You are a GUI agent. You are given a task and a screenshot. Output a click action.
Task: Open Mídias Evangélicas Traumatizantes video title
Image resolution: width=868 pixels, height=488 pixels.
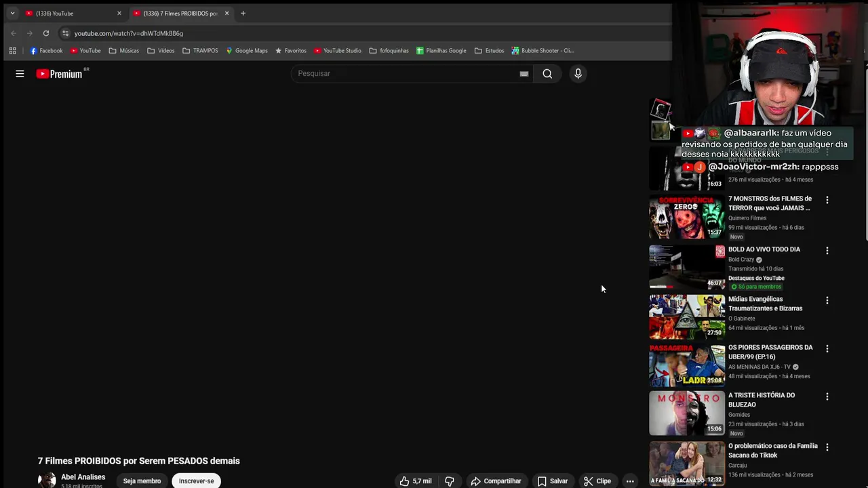765,304
